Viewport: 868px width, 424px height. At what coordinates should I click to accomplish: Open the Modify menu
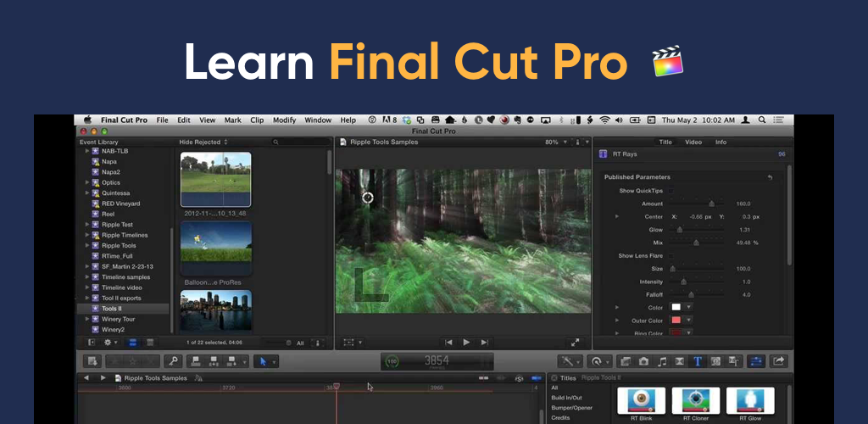pyautogui.click(x=285, y=120)
